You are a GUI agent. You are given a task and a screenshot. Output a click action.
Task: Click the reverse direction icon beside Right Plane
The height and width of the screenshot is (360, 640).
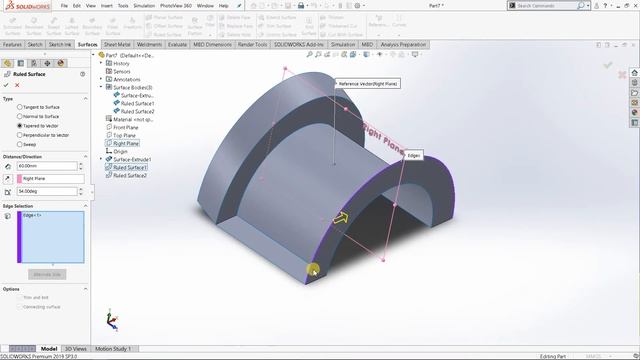coord(8,178)
